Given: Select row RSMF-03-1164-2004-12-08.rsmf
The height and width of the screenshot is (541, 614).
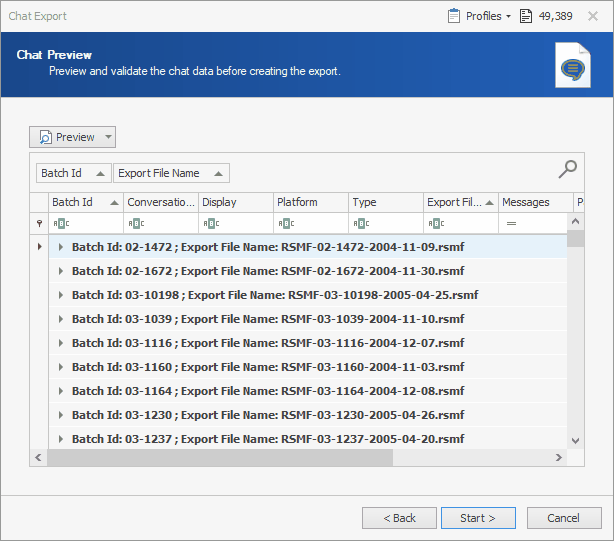Looking at the screenshot, I should [x=308, y=391].
